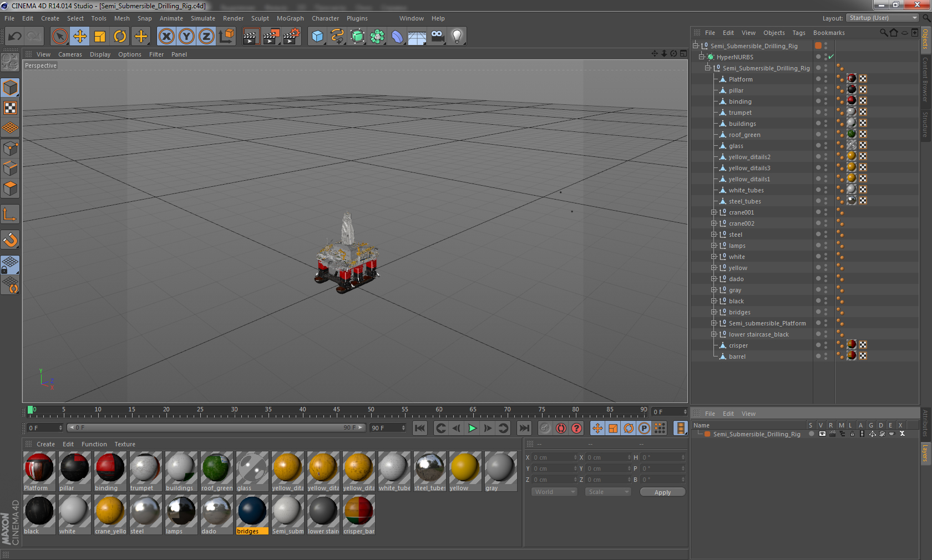The image size is (932, 560).
Task: Enable Model mode in left palette
Action: pyautogui.click(x=11, y=88)
